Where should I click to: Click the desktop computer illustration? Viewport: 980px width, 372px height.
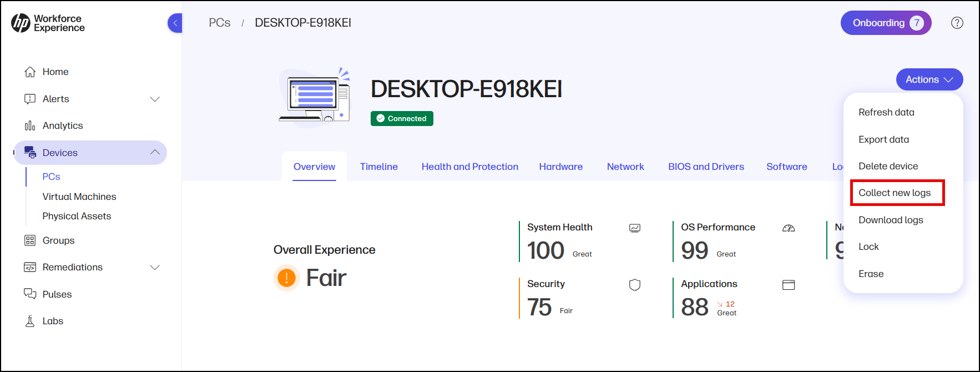(x=315, y=97)
